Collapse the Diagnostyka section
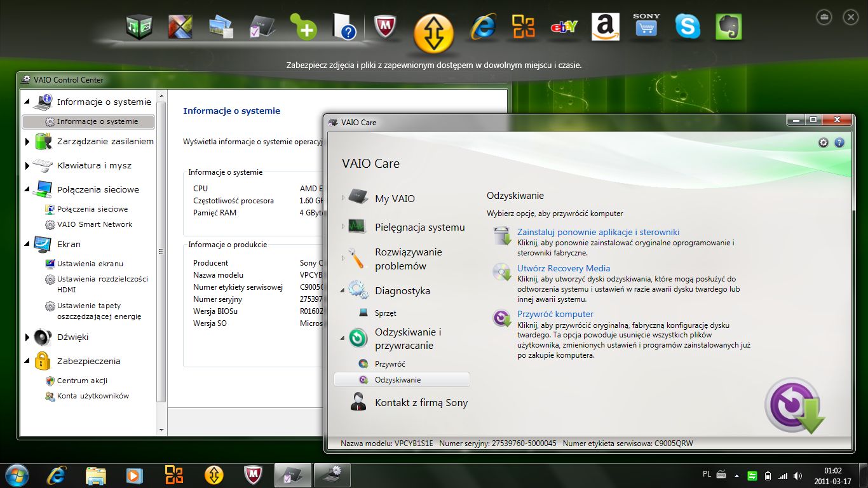Screen dimensions: 868x488 (x=344, y=291)
